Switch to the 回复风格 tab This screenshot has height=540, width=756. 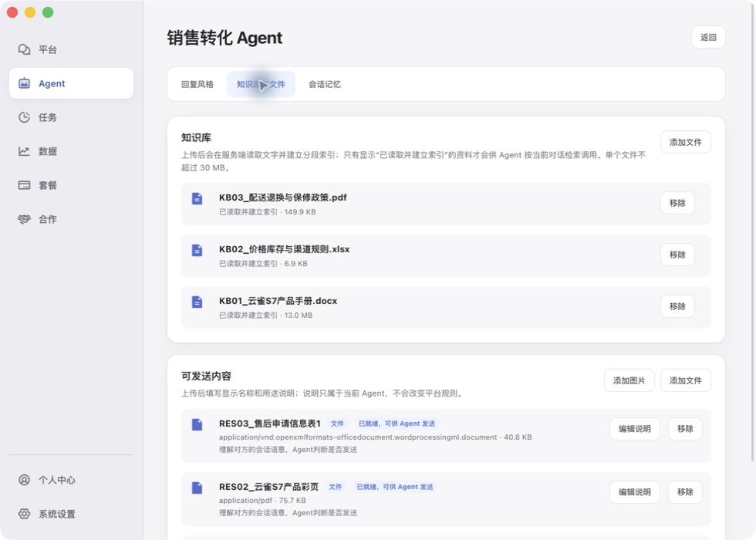(x=197, y=84)
